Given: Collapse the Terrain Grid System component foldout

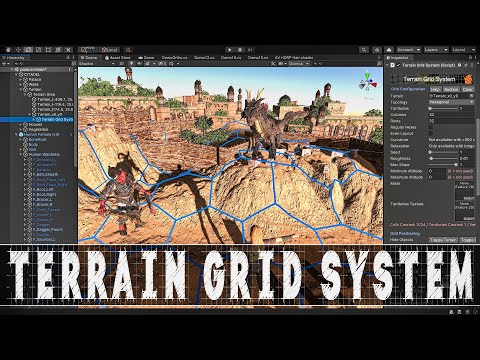Looking at the screenshot, I should 387,65.
